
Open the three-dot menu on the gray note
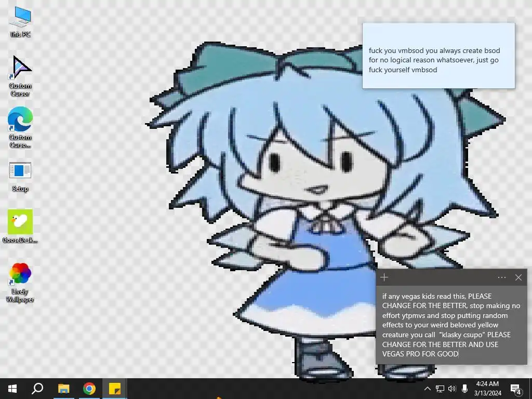click(502, 277)
